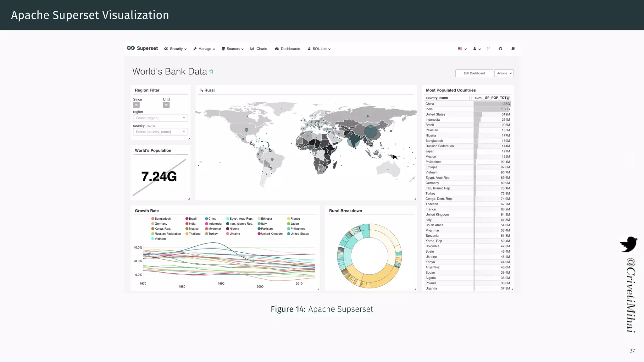Click Nigeria legend color dot

[x=228, y=229]
